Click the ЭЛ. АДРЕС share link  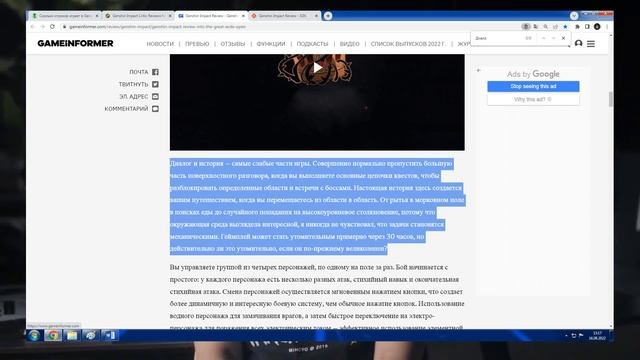[134, 96]
